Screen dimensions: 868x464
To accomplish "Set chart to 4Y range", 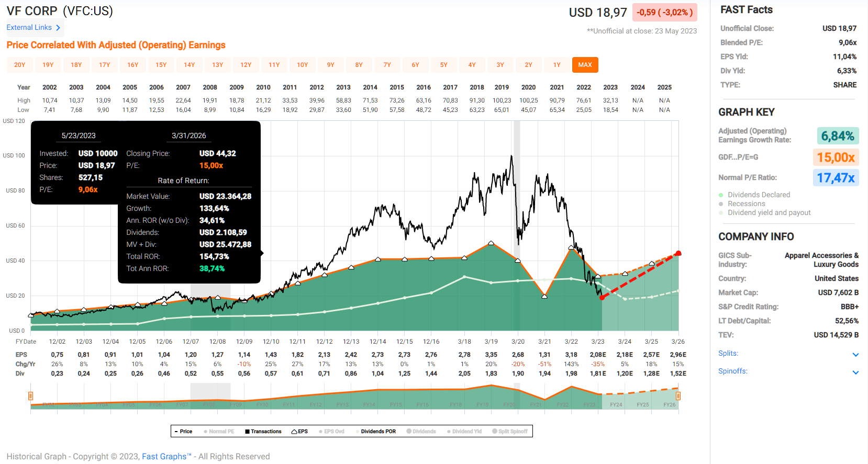I will click(472, 65).
